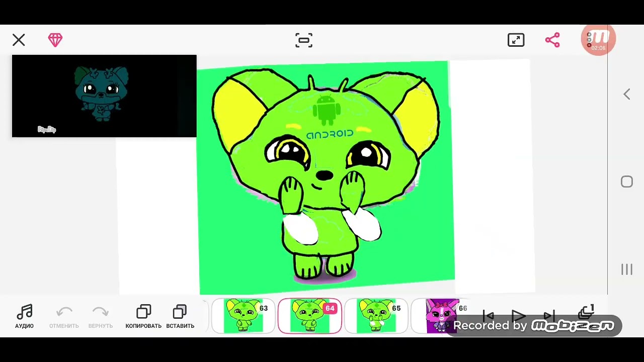This screenshot has height=362, width=644.
Task: Tap the fit-to-screen frame icon
Action: pyautogui.click(x=304, y=40)
